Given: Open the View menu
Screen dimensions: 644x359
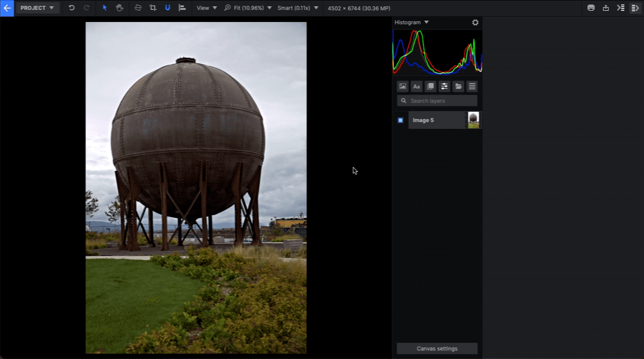Looking at the screenshot, I should 206,8.
